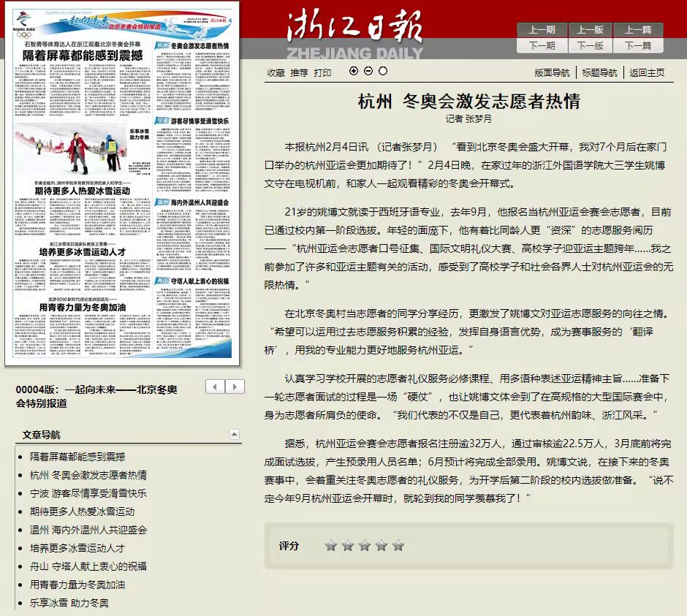Go to next page using right arrow
This screenshot has height=616, width=687.
point(235,387)
